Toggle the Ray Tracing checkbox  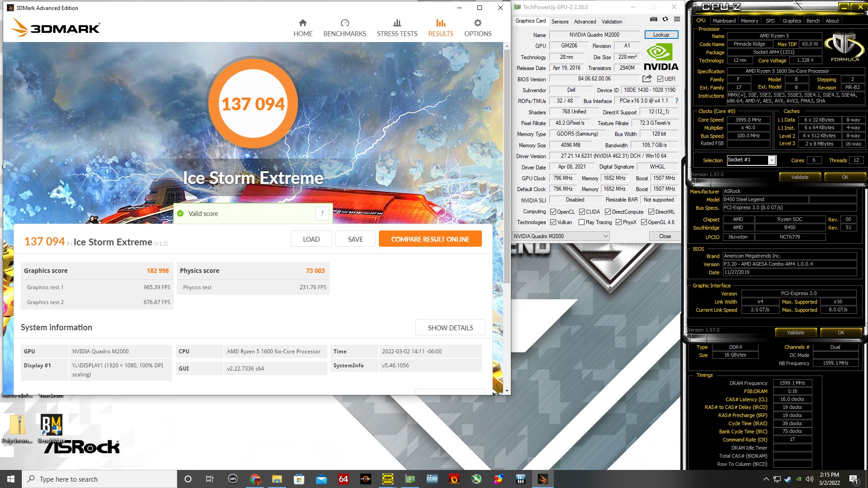[x=582, y=222]
